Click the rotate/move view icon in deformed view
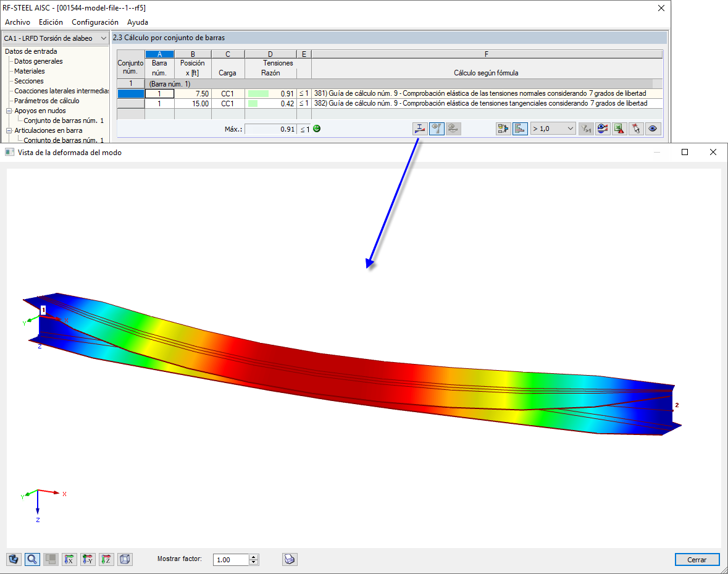Viewport: 728px width, 574px height. pos(14,559)
